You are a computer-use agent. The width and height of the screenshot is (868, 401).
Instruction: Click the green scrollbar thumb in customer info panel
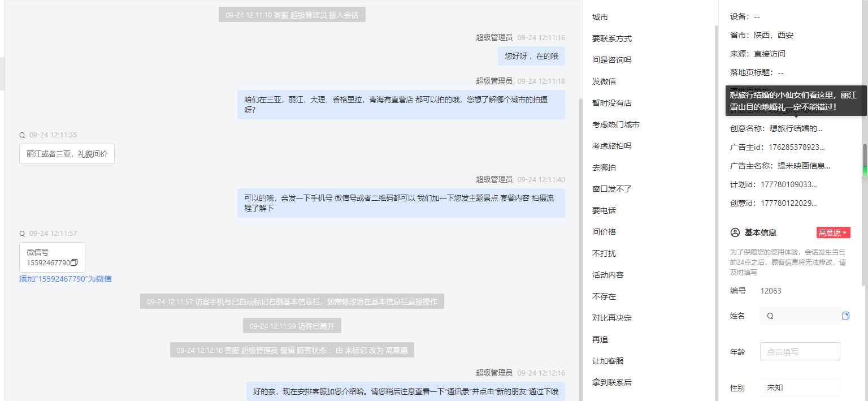[x=865, y=160]
